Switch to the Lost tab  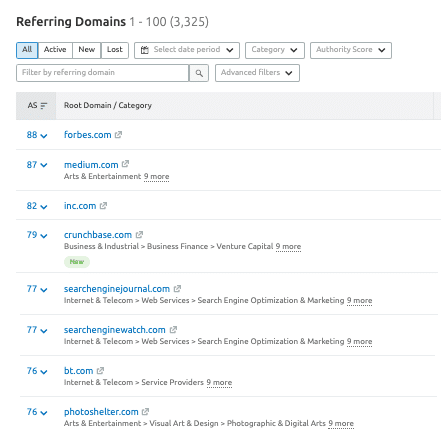coord(115,50)
